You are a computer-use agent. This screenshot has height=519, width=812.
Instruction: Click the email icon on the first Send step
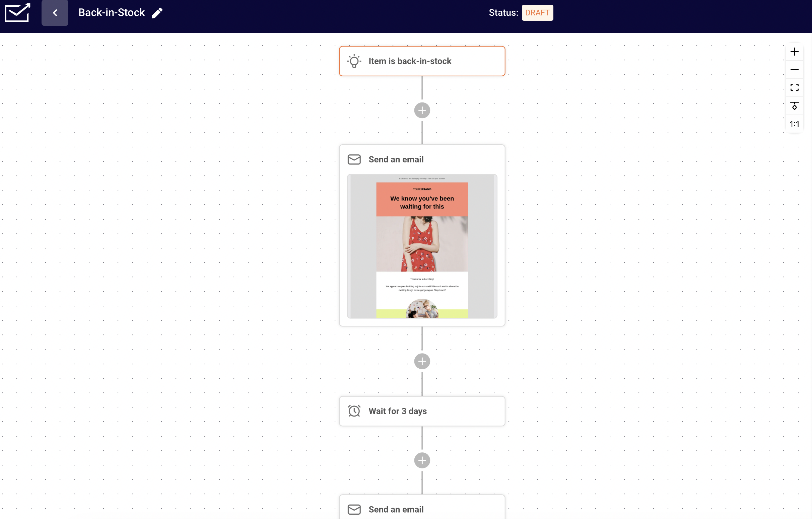click(x=354, y=159)
